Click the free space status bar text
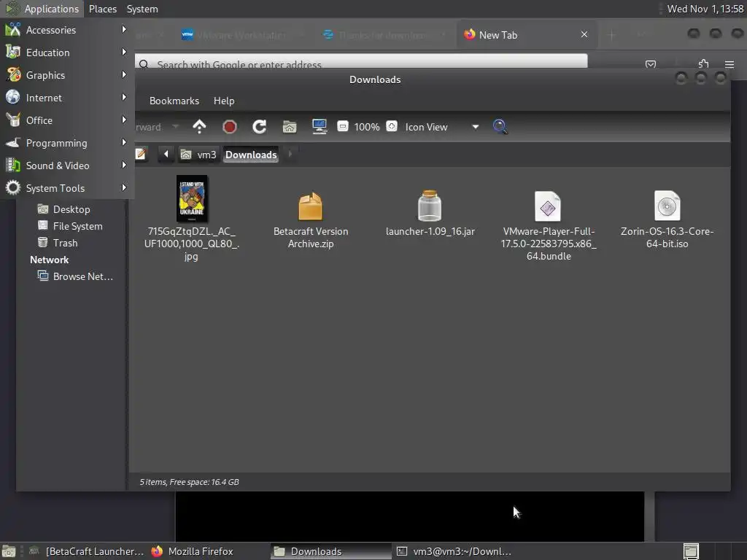Image resolution: width=747 pixels, height=560 pixels. [189, 482]
